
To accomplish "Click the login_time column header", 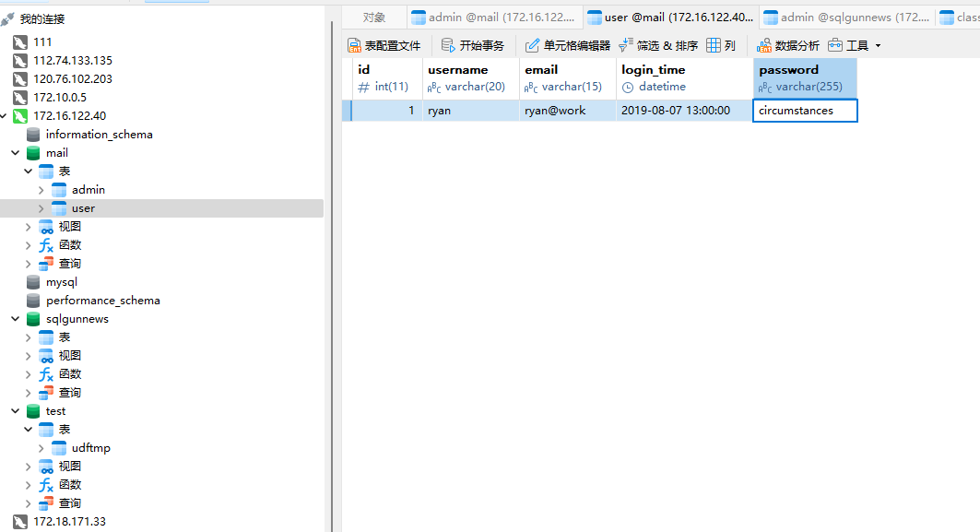I will pos(685,78).
